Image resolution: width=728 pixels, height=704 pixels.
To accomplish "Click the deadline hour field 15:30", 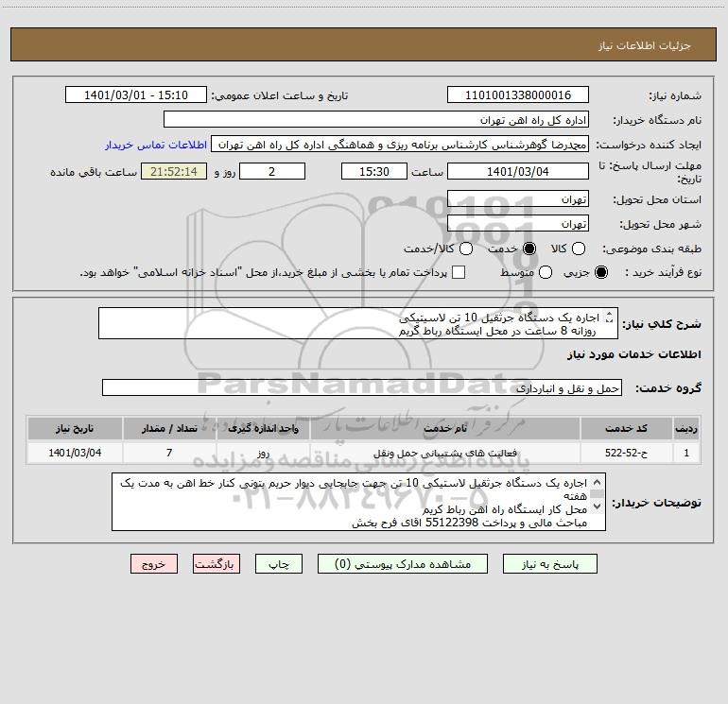I will coord(374,171).
